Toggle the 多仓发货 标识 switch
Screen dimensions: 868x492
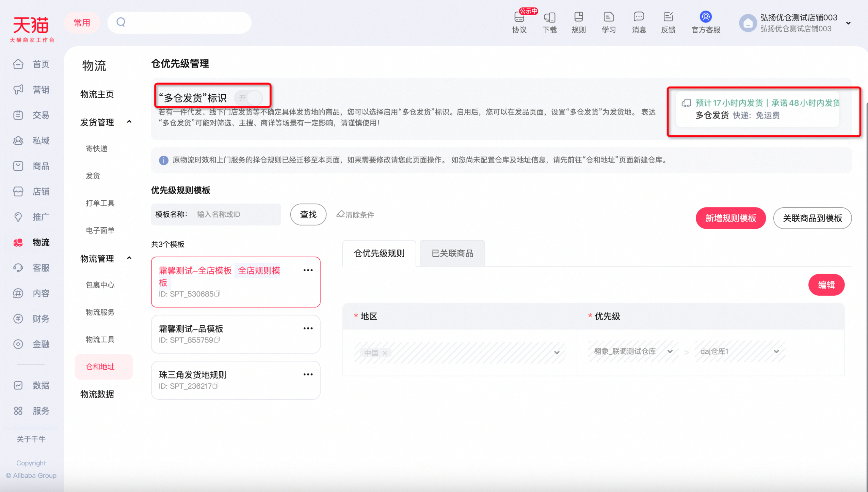[x=248, y=98]
